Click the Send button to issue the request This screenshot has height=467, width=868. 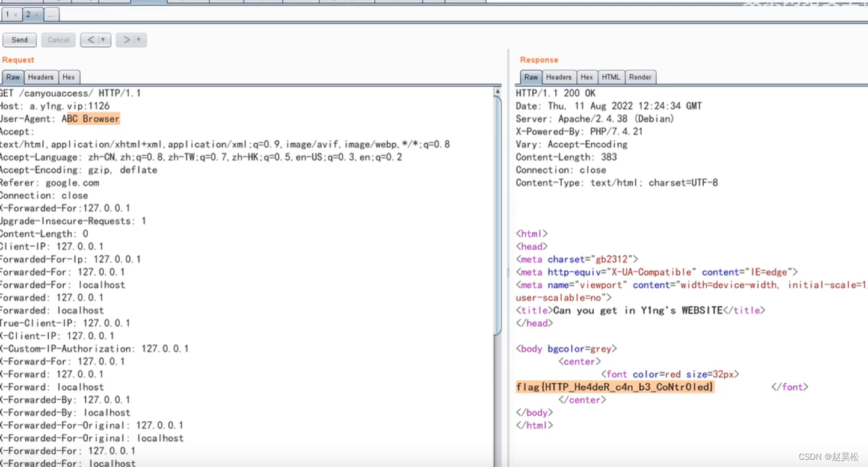[19, 40]
